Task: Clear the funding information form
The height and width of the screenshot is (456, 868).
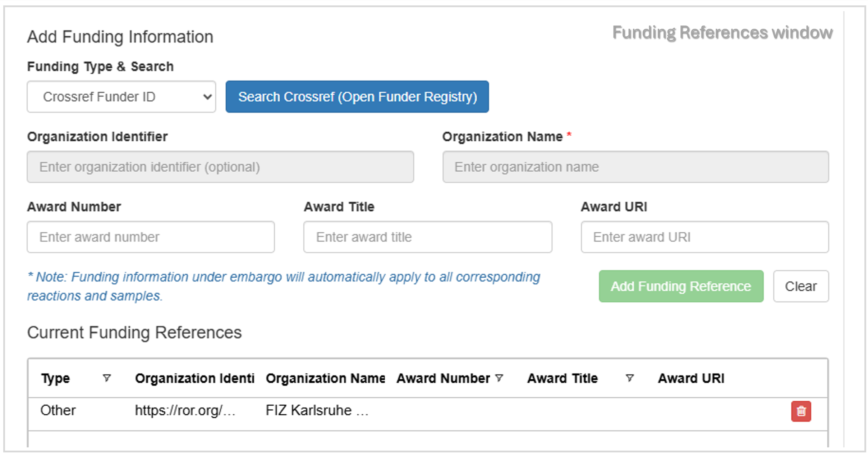Action: pyautogui.click(x=801, y=286)
